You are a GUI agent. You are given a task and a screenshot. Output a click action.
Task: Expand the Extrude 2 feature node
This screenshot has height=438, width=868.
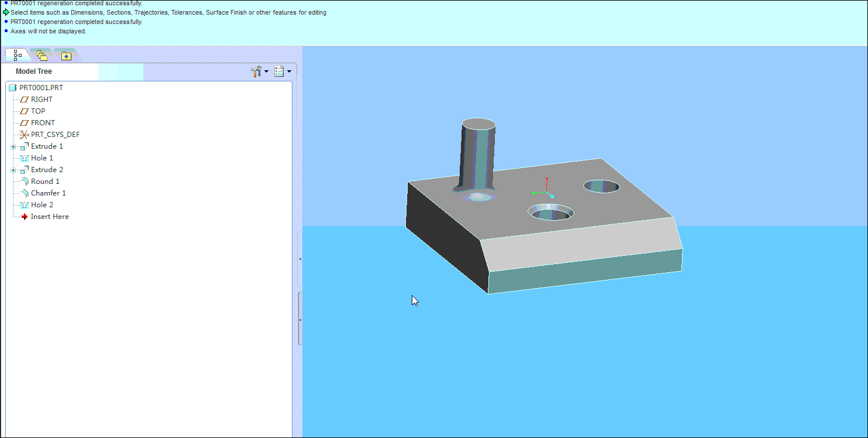coord(13,170)
